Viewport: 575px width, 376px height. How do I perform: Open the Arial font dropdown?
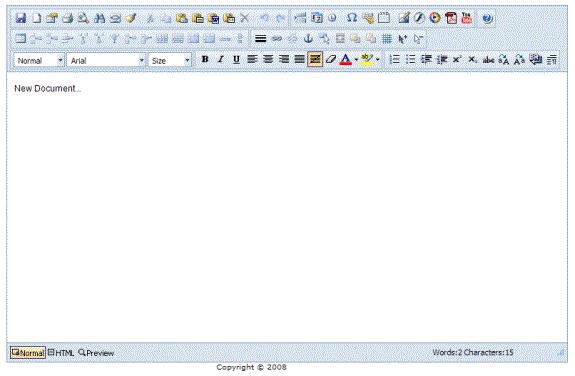(x=106, y=60)
